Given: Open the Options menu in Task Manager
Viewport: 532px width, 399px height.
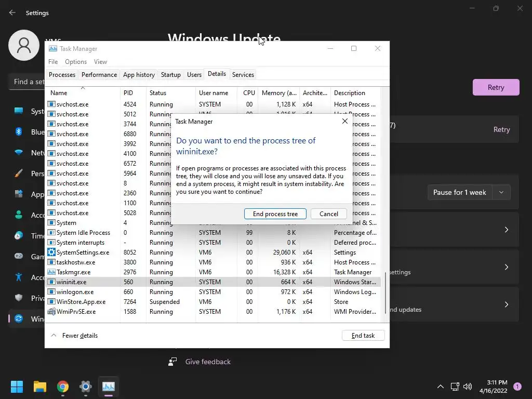Looking at the screenshot, I should (76, 62).
